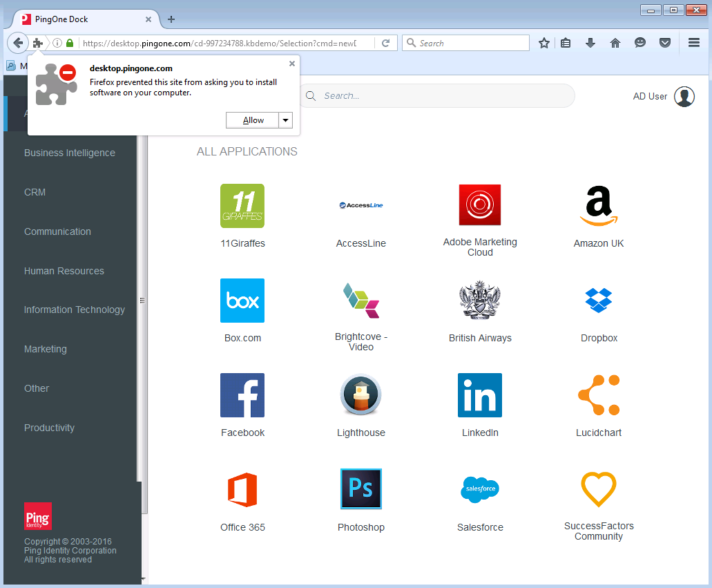712x588 pixels.
Task: Switch to the Human Resources category
Action: 64,270
